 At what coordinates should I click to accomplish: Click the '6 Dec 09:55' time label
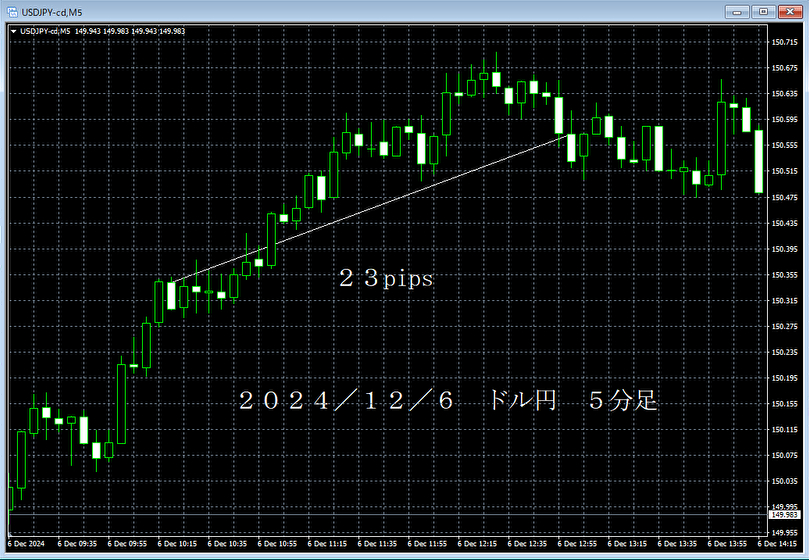(x=127, y=543)
